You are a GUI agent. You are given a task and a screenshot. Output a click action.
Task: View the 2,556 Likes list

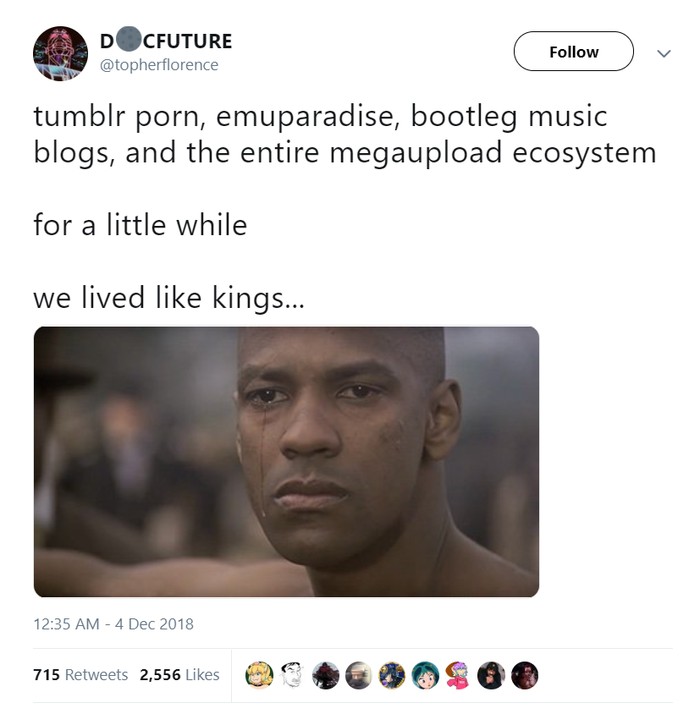[x=179, y=674]
